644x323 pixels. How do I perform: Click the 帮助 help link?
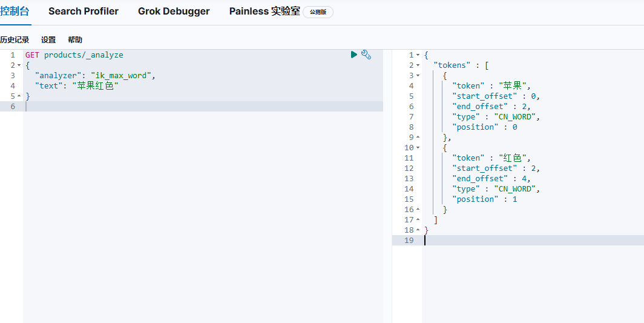tap(75, 40)
